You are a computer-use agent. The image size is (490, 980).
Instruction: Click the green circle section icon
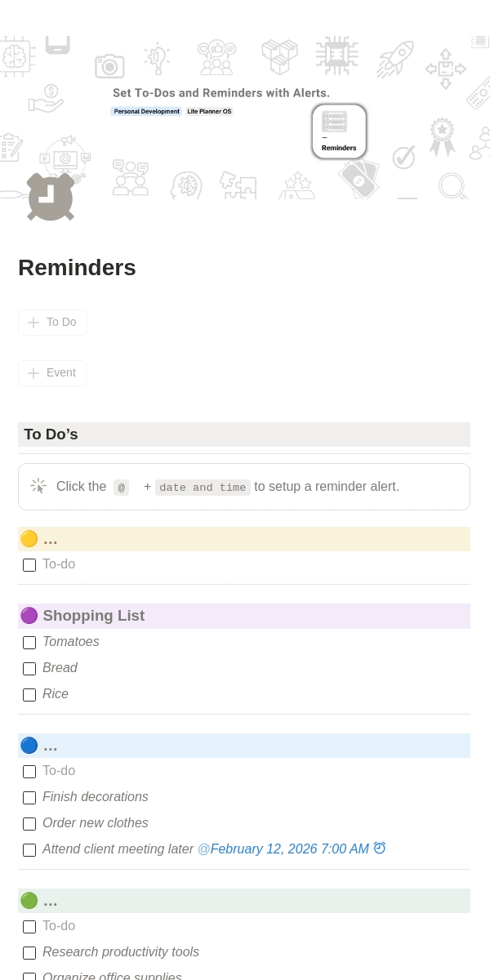29,901
